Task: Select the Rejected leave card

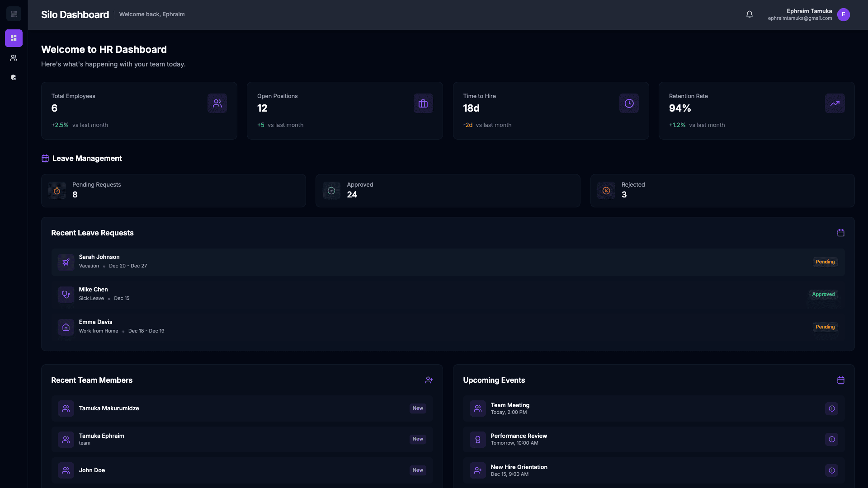Action: [x=722, y=190]
